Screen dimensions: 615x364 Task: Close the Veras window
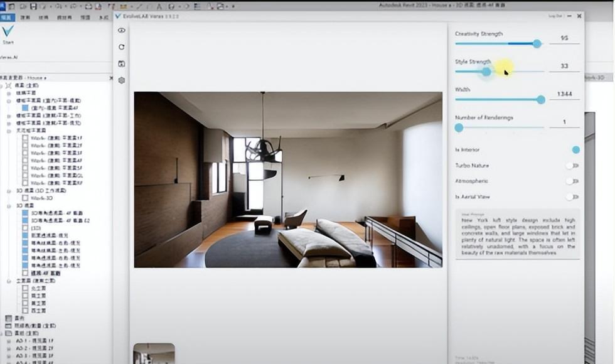[579, 16]
